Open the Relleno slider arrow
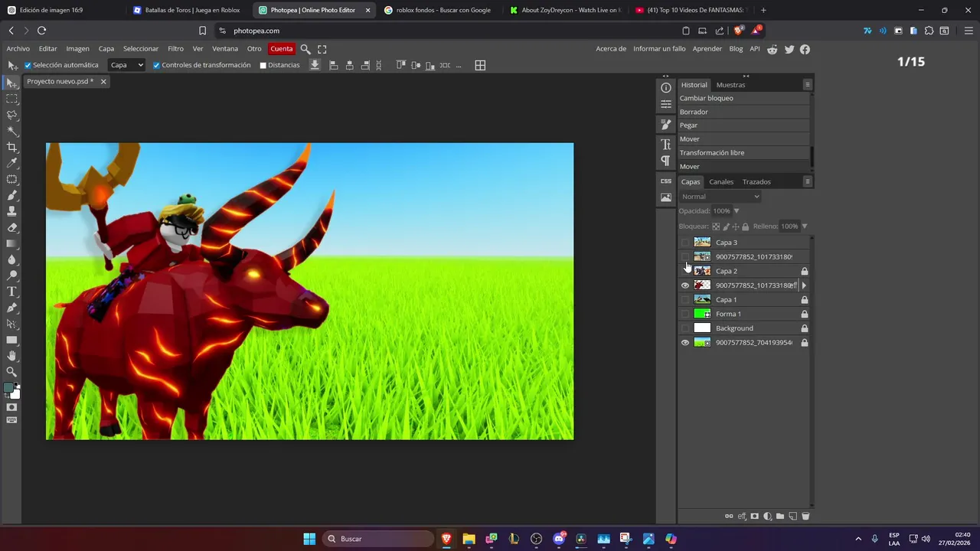 click(x=804, y=227)
